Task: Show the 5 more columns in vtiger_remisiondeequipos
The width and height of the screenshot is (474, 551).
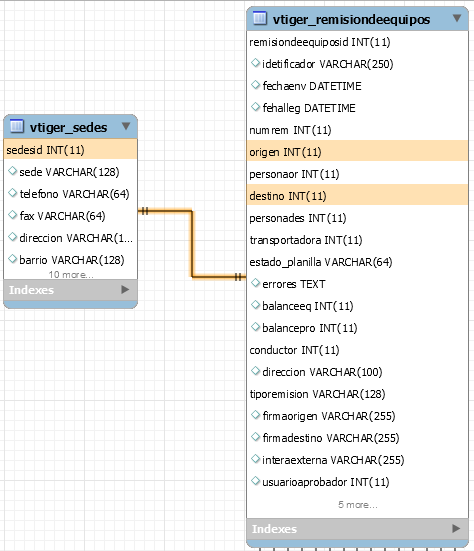Action: [358, 505]
